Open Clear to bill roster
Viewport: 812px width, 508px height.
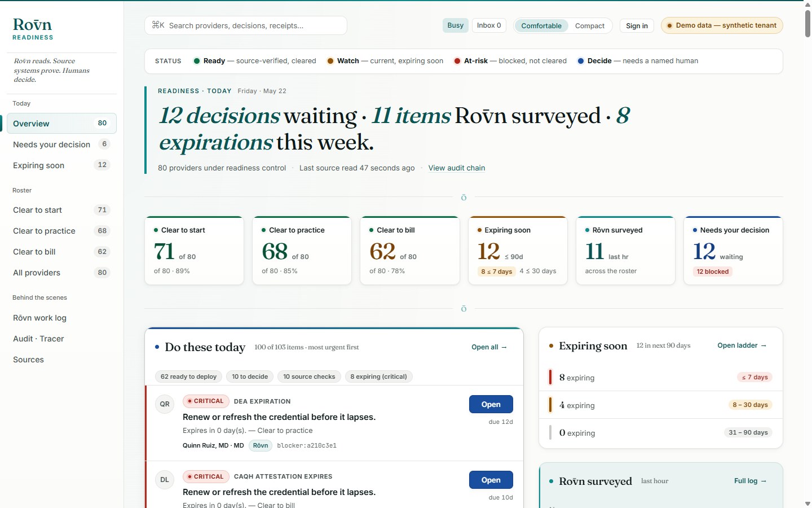click(x=61, y=252)
